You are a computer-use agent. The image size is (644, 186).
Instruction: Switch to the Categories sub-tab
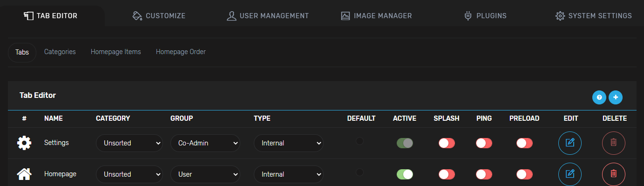tap(60, 52)
